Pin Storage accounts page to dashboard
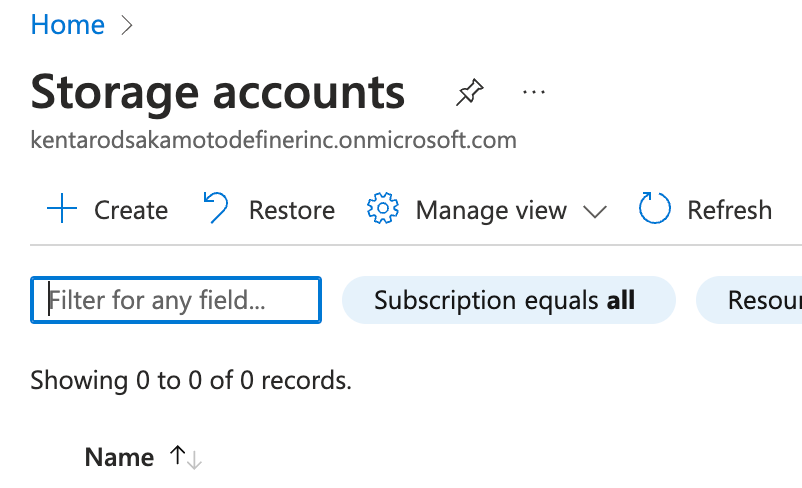This screenshot has height=488, width=802. point(470,93)
